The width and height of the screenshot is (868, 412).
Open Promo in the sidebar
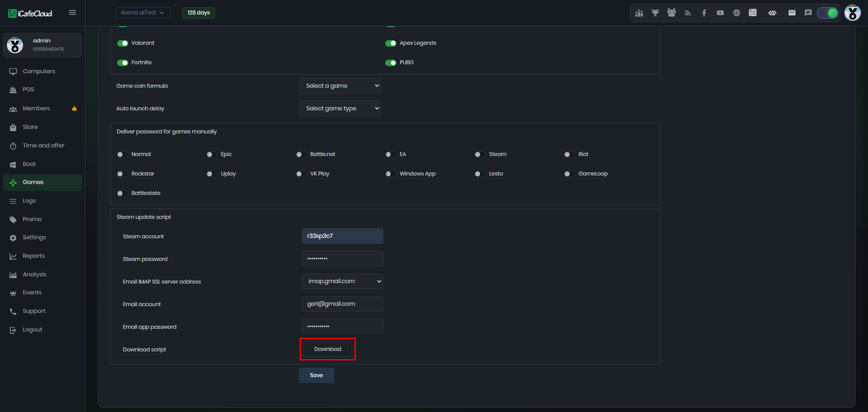tap(42, 219)
